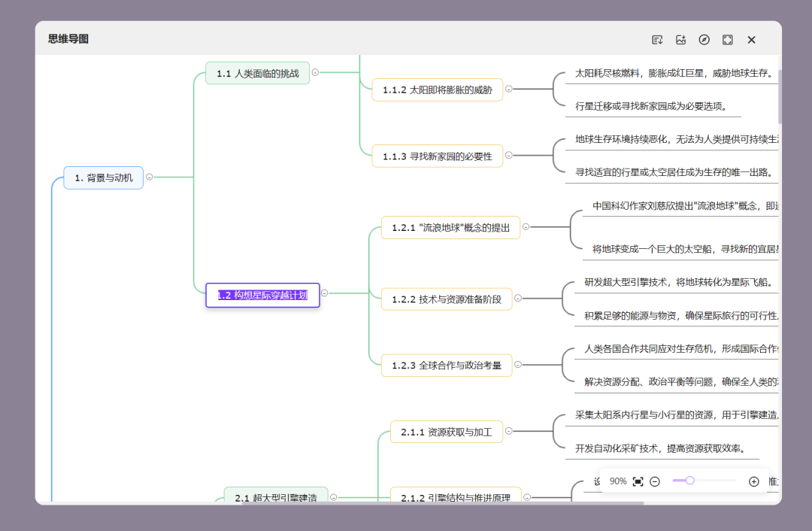Viewport: 812px width, 531px height.
Task: Collapse the 2.1.1 资源获取与加工 node
Action: [x=509, y=432]
